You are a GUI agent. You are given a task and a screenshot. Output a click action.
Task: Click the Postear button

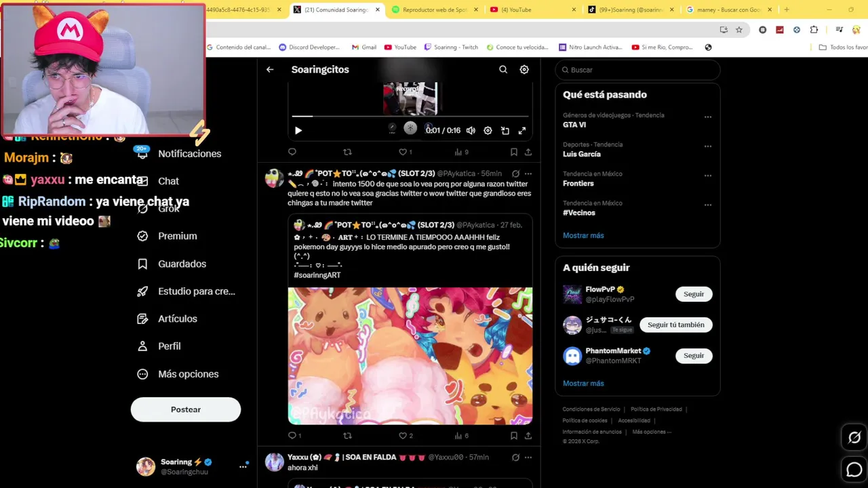point(186,409)
